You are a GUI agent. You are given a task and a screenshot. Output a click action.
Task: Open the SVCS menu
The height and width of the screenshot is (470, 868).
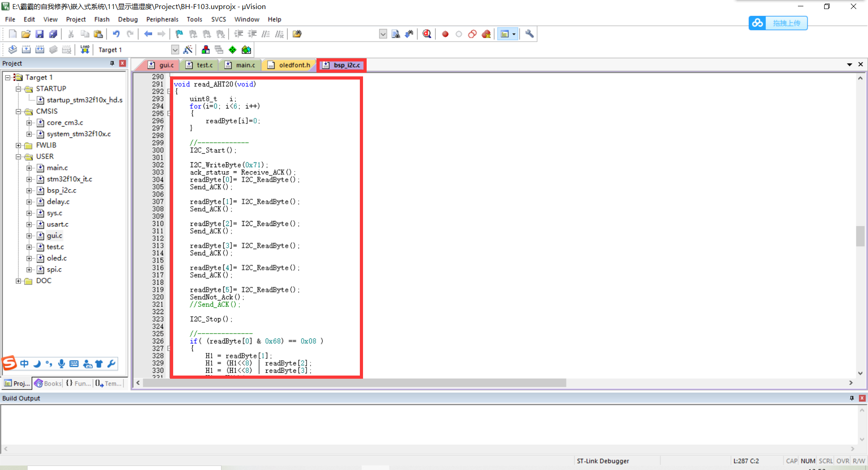click(x=218, y=19)
